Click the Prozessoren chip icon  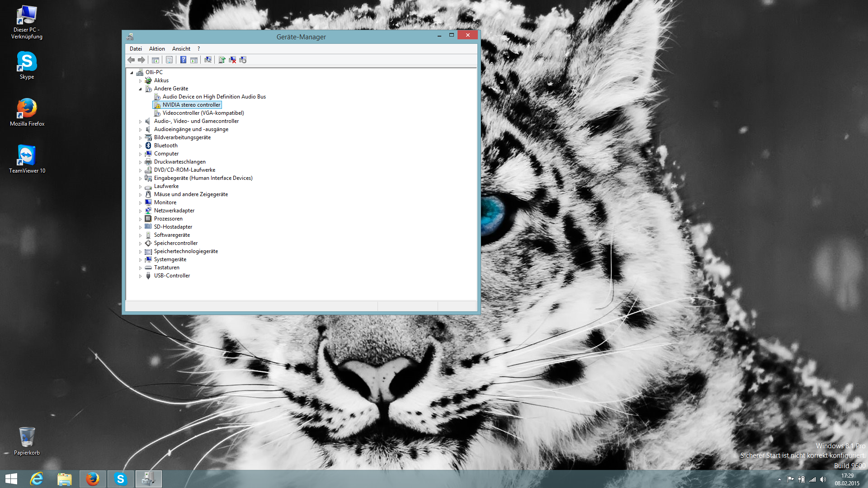click(x=148, y=219)
